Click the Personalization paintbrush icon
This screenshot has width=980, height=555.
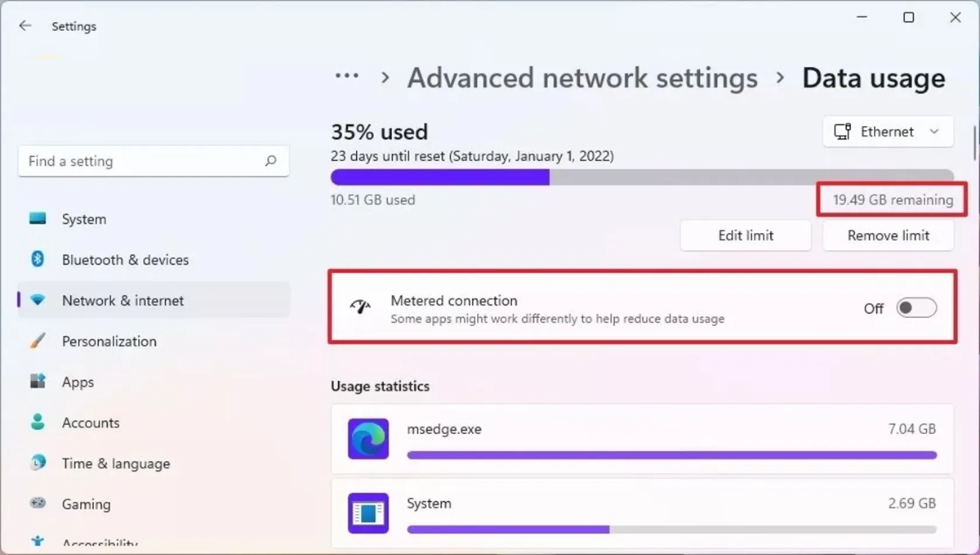click(x=38, y=341)
